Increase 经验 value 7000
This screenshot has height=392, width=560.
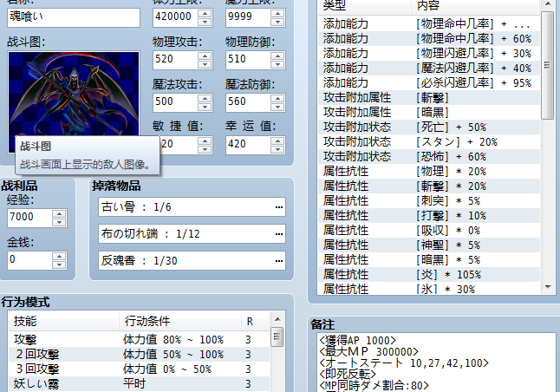[59, 213]
